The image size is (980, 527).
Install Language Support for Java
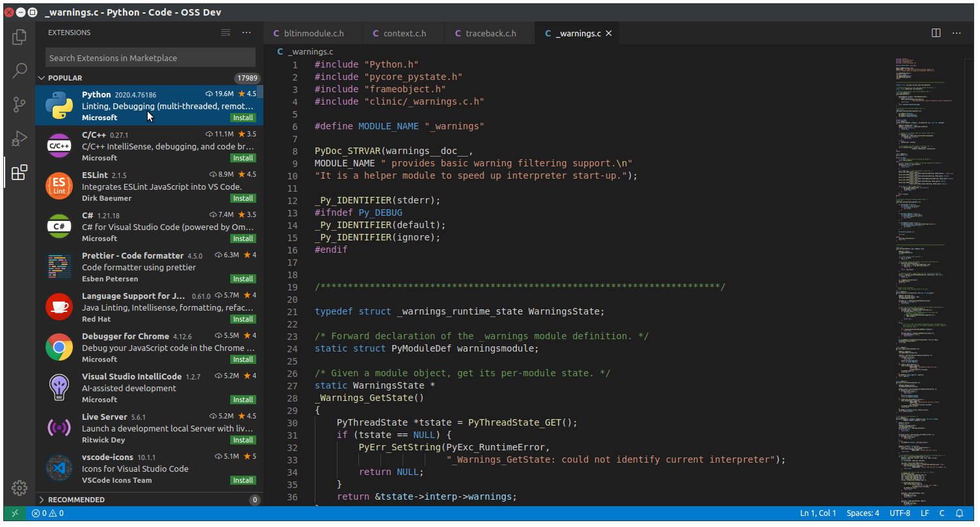point(243,319)
